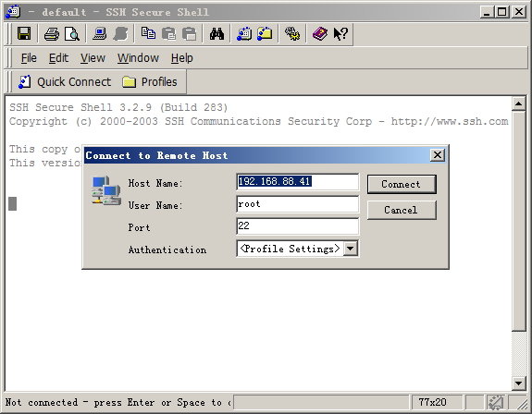Open the Window menu

pos(138,58)
